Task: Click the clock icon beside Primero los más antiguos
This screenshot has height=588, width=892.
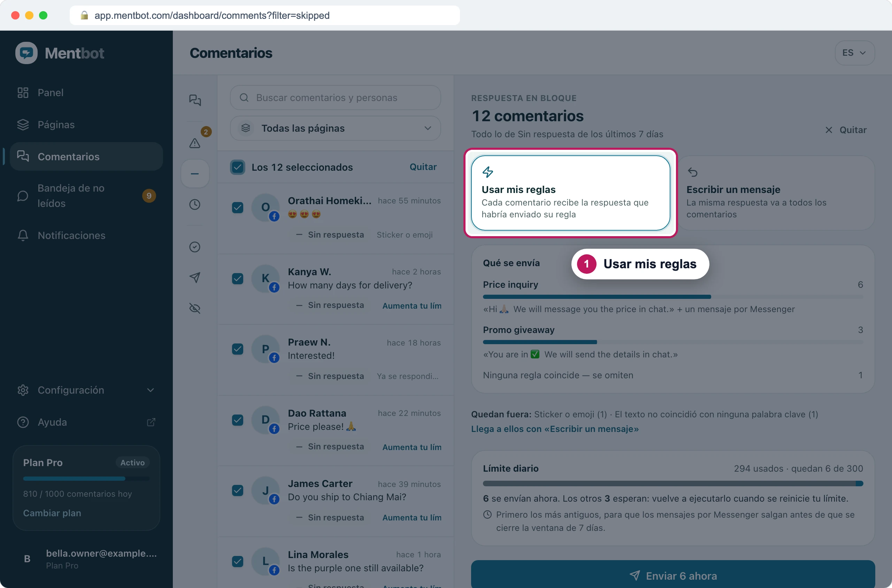Action: (x=487, y=514)
